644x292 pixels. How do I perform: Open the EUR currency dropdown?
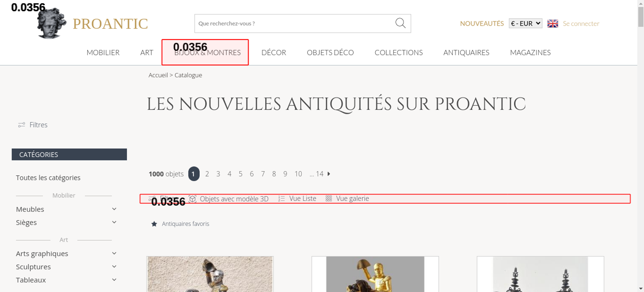pyautogui.click(x=525, y=23)
